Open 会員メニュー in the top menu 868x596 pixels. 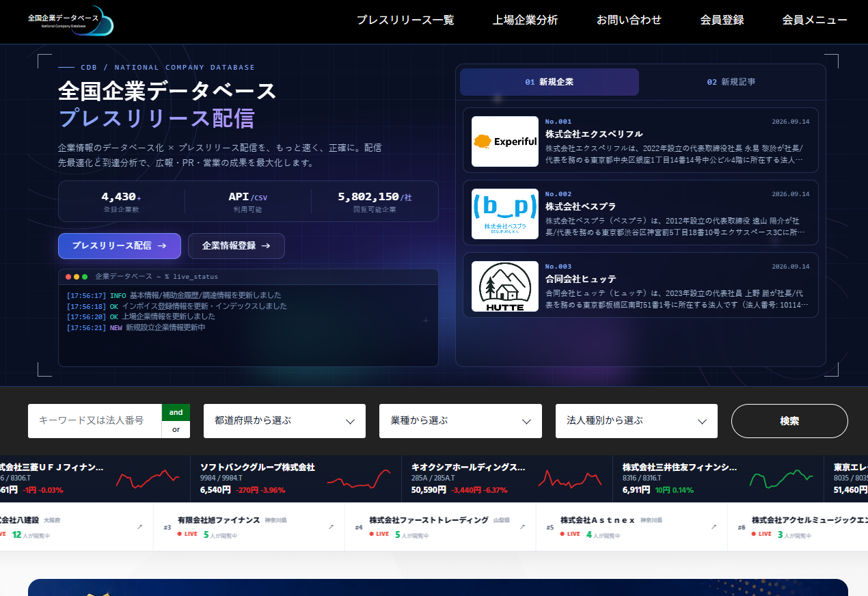(x=815, y=20)
